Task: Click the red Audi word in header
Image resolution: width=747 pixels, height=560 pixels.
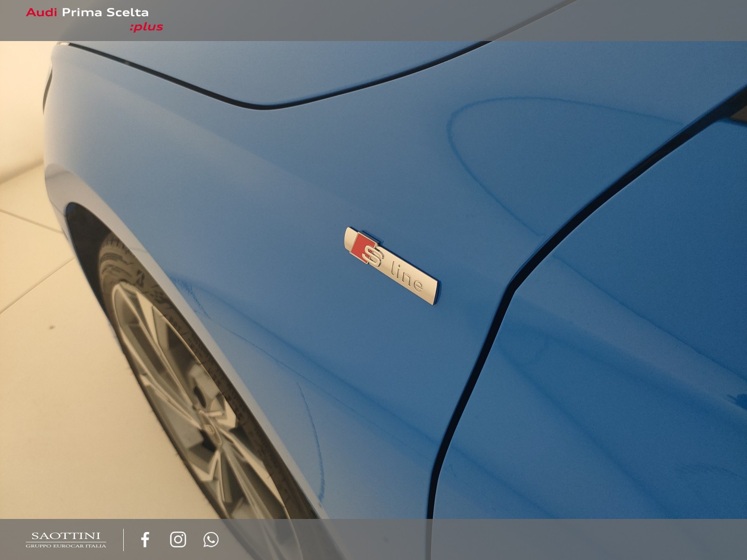Action: click(x=41, y=12)
